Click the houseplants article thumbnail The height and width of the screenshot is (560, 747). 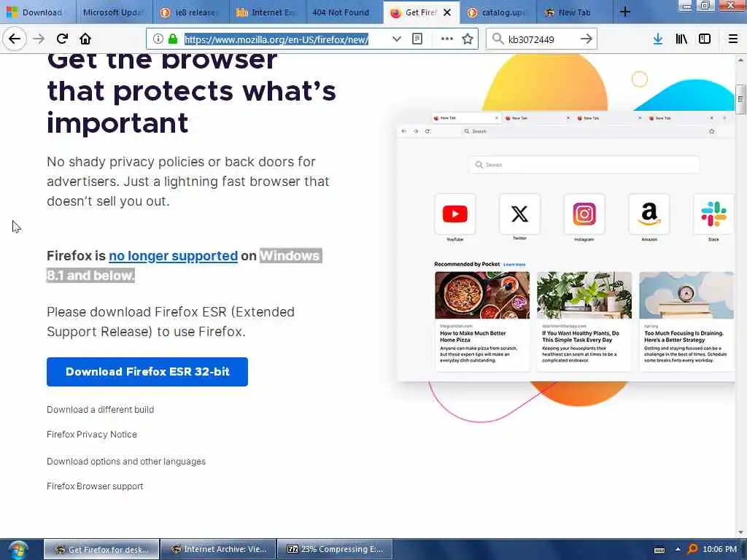point(584,295)
